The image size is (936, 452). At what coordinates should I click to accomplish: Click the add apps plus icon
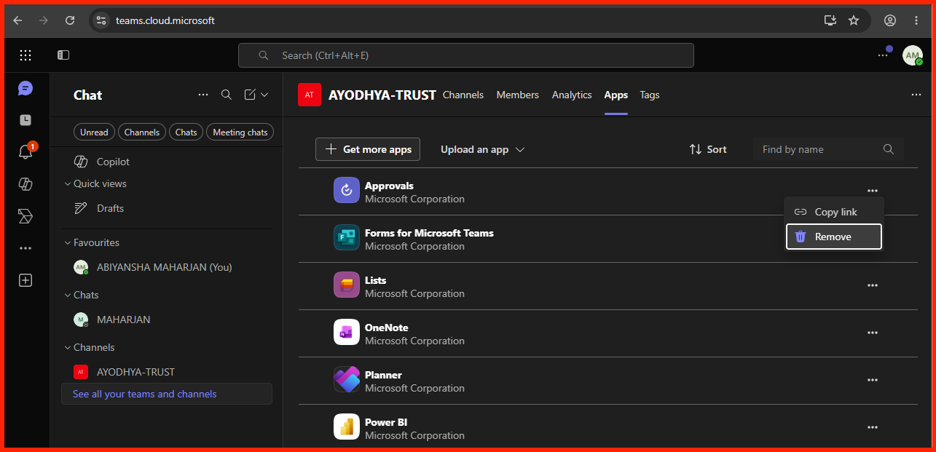pyautogui.click(x=25, y=280)
